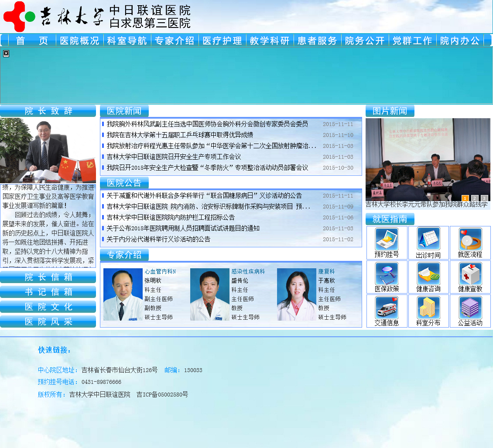Switch picture news to slide 2
The height and width of the screenshot is (448, 493).
[475, 198]
